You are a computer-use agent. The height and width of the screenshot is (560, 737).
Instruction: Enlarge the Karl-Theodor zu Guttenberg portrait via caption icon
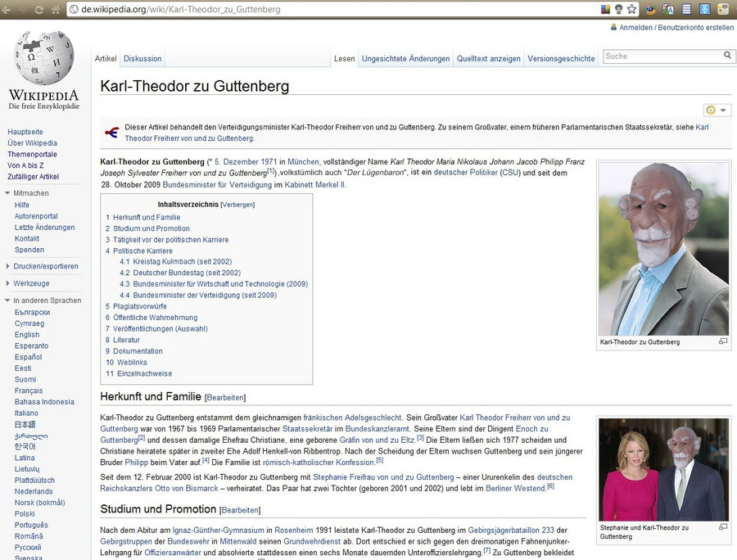(723, 341)
